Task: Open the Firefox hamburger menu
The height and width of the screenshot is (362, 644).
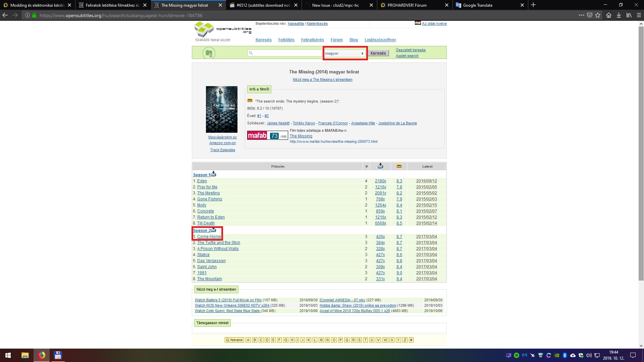Action: click(639, 15)
